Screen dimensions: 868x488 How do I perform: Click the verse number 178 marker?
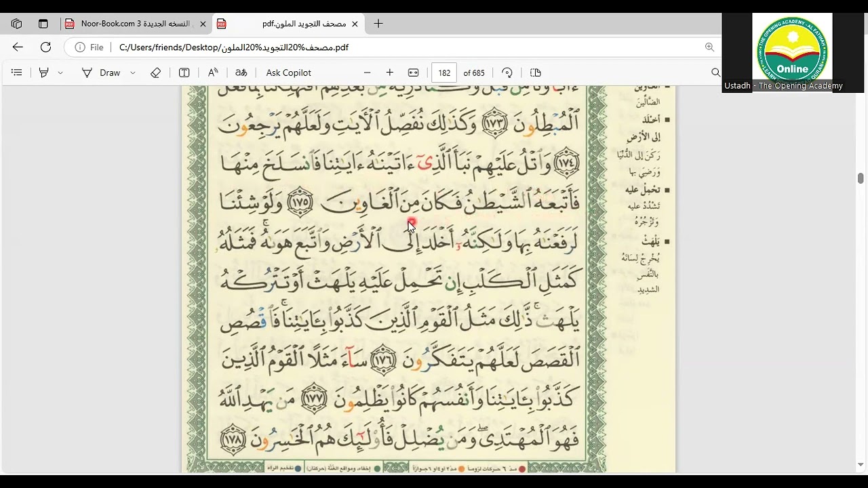pyautogui.click(x=233, y=439)
